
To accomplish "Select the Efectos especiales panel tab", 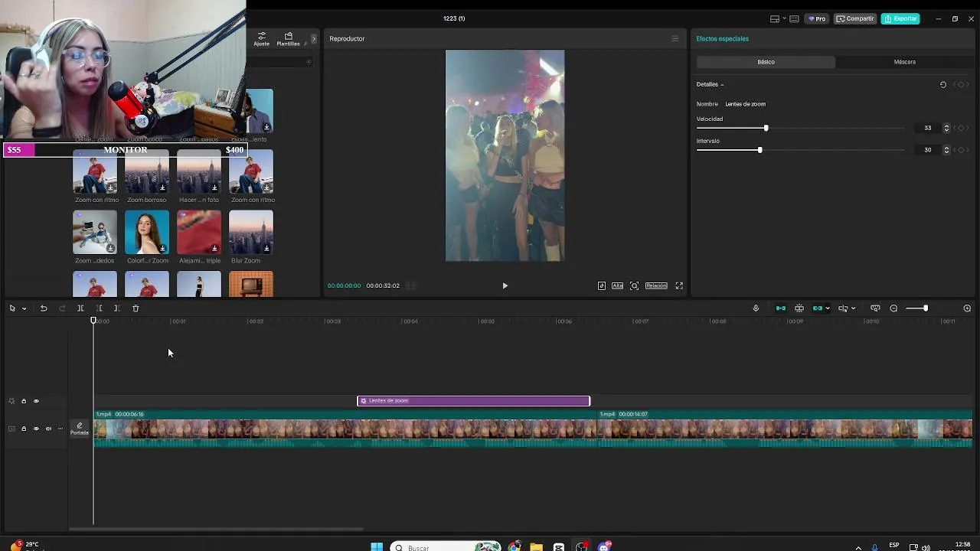I will 722,39.
